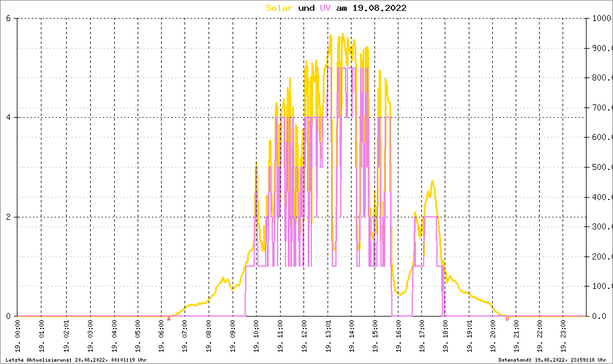Click the right axis value 500.0
This screenshot has height=364, width=613.
coord(602,167)
